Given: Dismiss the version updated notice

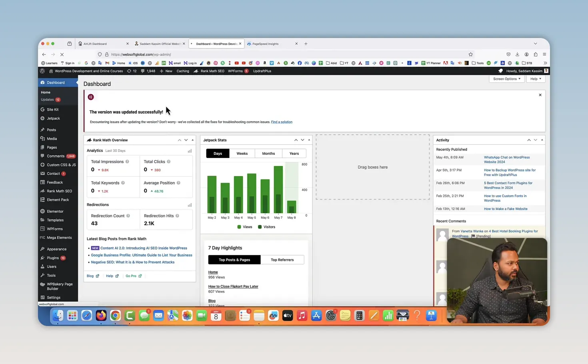Looking at the screenshot, I should coord(540,95).
